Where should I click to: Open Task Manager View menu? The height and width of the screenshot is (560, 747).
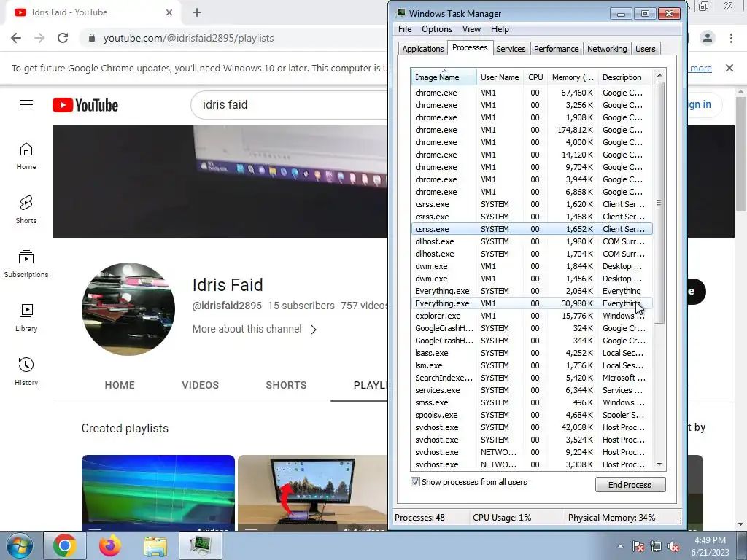coord(471,29)
